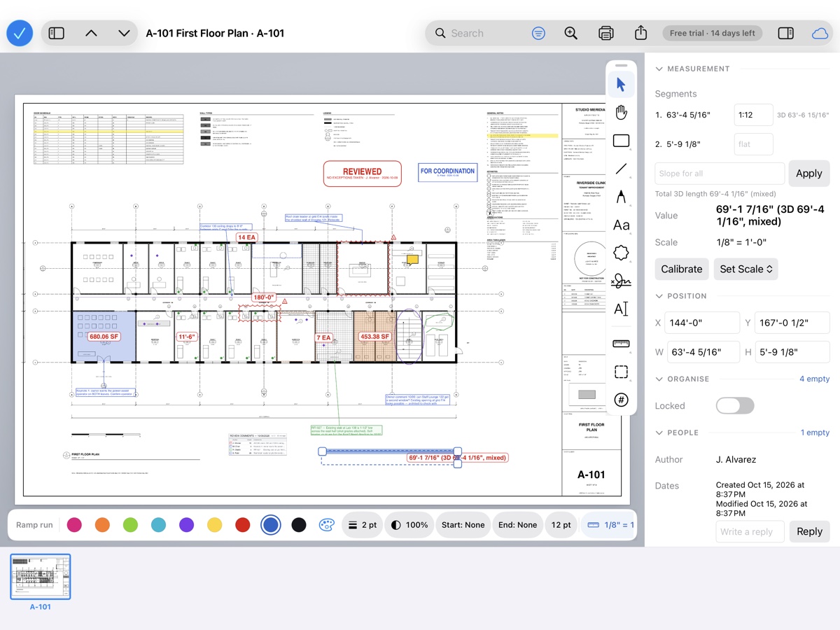The height and width of the screenshot is (630, 840).
Task: Open the Start: None line ending menu
Action: 463,525
